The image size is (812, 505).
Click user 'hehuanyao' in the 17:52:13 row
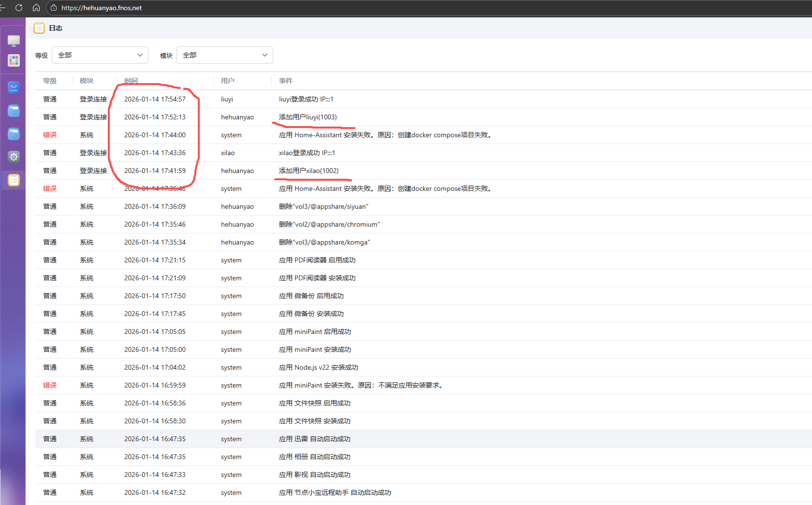point(237,117)
